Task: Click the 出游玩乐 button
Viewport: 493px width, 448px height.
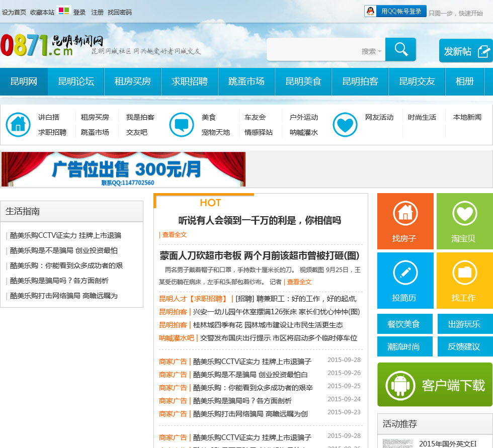Action: pos(465,324)
